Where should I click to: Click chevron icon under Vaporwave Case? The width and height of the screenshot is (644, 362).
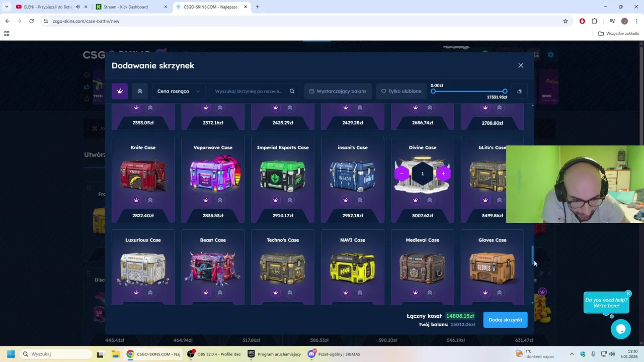tap(220, 200)
